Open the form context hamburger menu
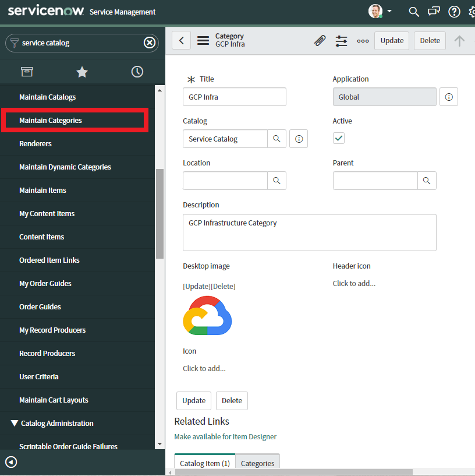This screenshot has width=475, height=476. tap(203, 40)
